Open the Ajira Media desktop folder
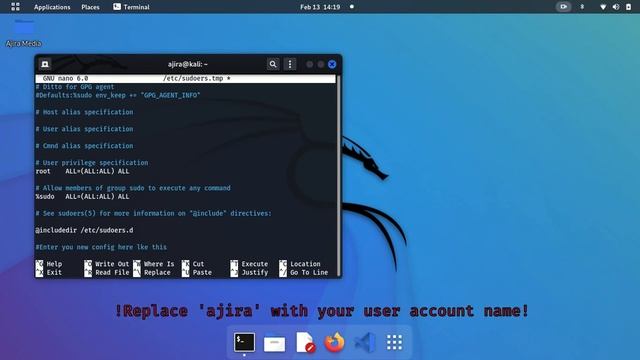This screenshot has height=360, width=640. pos(24,33)
